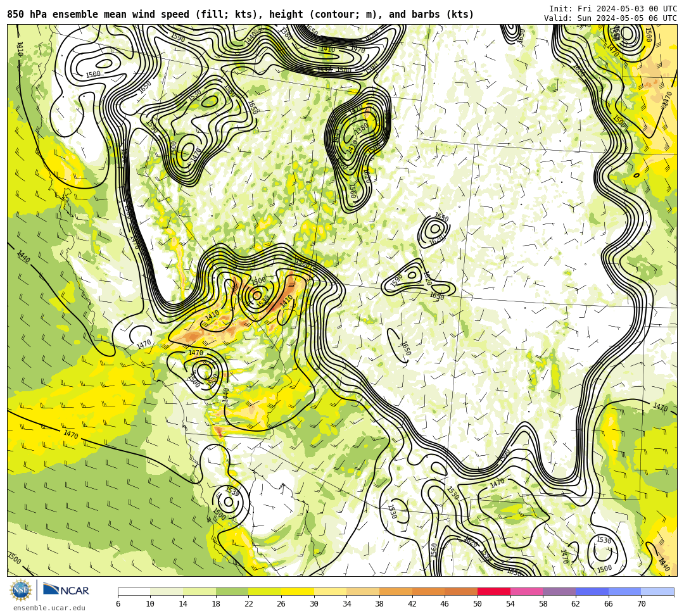
Task: Click the colorbar tick label 6
Action: tap(118, 604)
